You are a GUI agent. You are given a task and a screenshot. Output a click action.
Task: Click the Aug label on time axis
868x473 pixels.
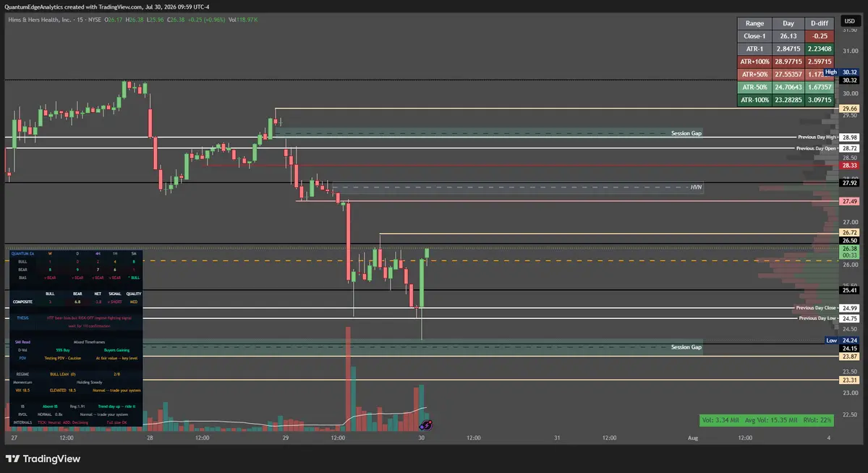click(x=692, y=438)
